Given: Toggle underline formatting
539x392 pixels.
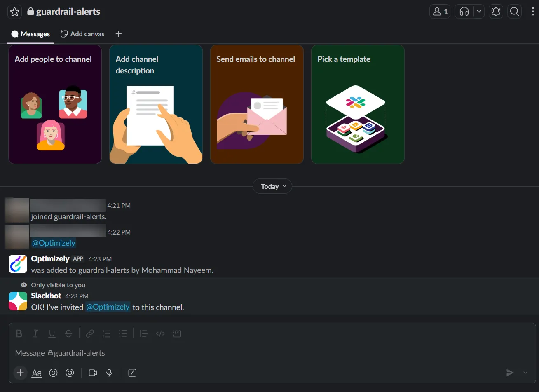Looking at the screenshot, I should click(x=52, y=333).
